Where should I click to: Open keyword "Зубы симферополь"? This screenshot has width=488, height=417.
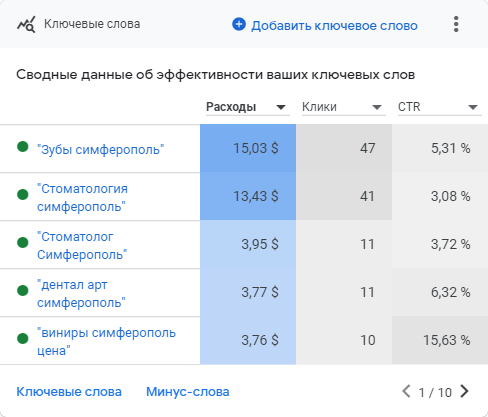pyautogui.click(x=101, y=150)
